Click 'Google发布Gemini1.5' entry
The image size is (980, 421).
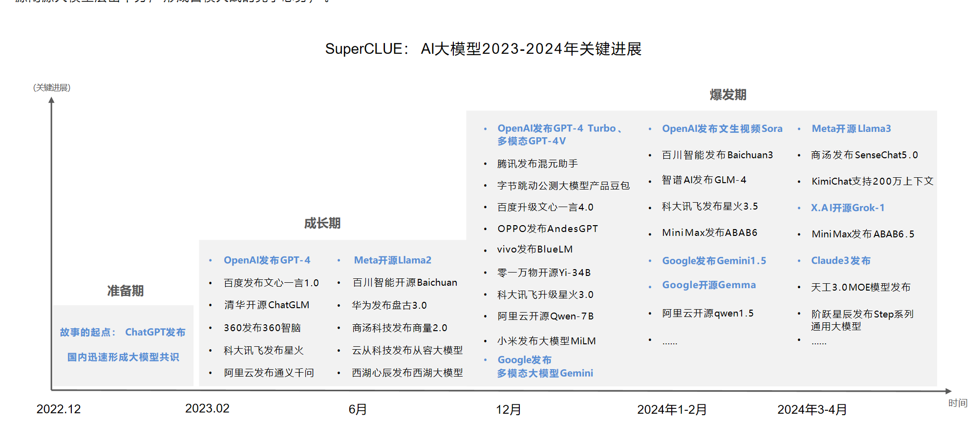pyautogui.click(x=714, y=261)
